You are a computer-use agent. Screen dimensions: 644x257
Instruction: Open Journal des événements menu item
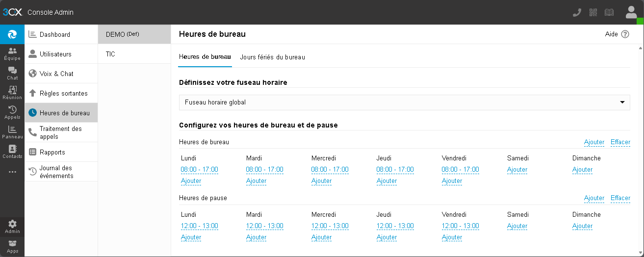pyautogui.click(x=61, y=172)
